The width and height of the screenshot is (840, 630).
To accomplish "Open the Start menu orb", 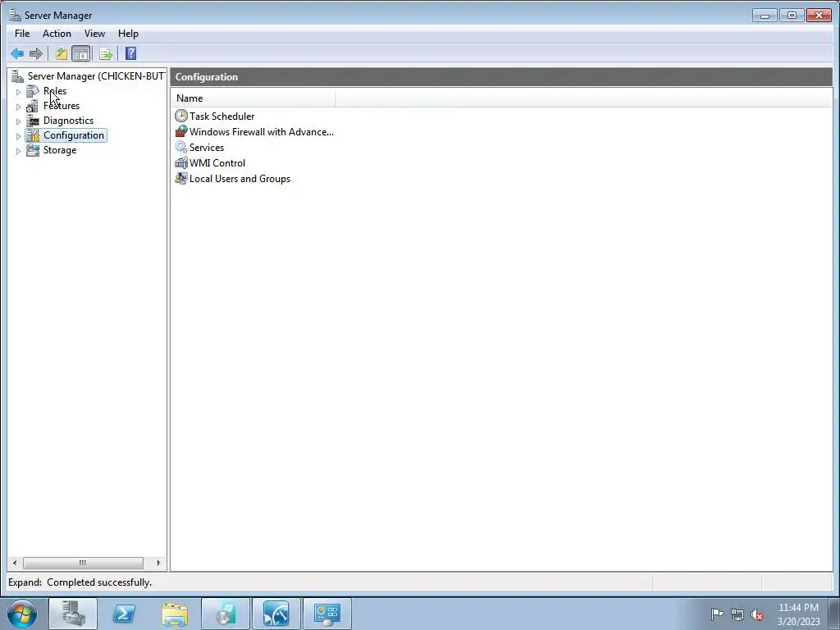I will point(22,614).
